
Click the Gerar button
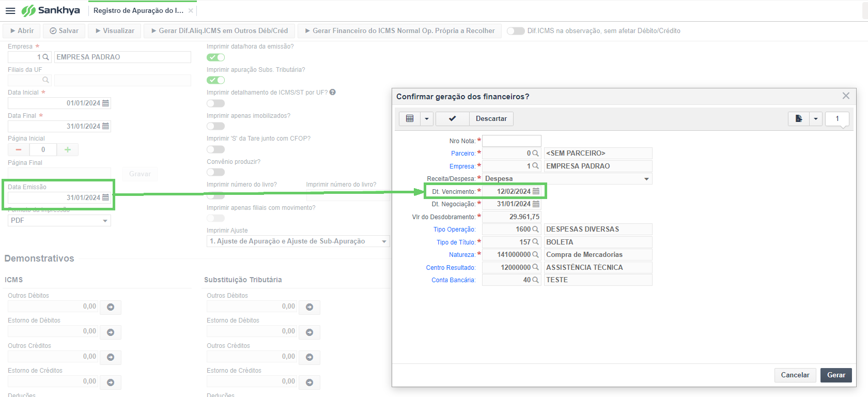point(836,375)
